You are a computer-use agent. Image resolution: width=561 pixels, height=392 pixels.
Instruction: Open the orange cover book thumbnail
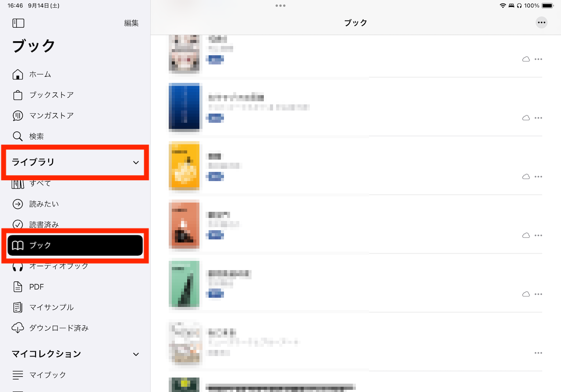click(x=184, y=225)
